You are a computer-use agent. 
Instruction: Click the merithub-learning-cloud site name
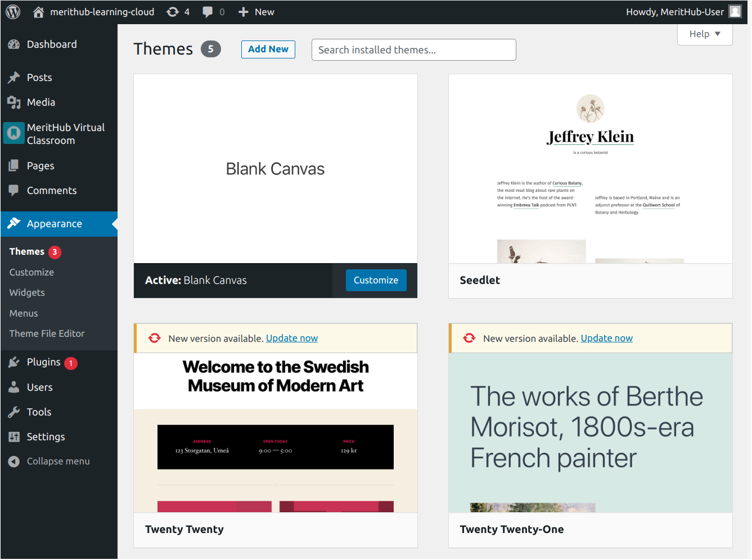pos(102,12)
